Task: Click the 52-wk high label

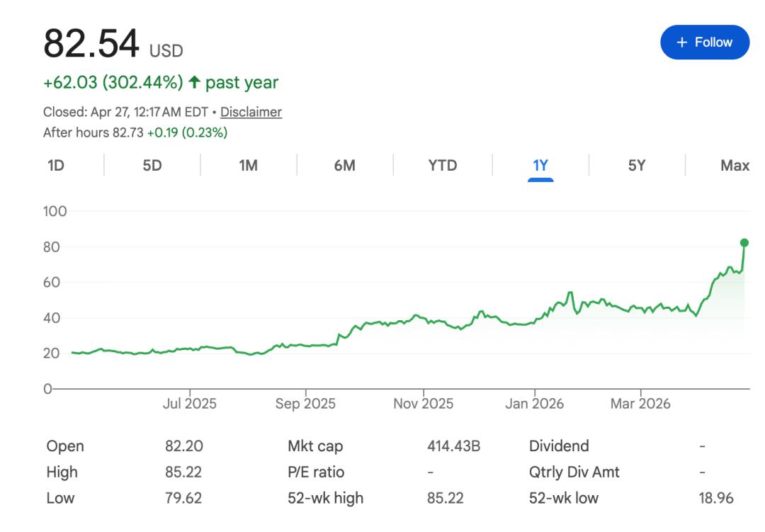Action: pyautogui.click(x=325, y=498)
